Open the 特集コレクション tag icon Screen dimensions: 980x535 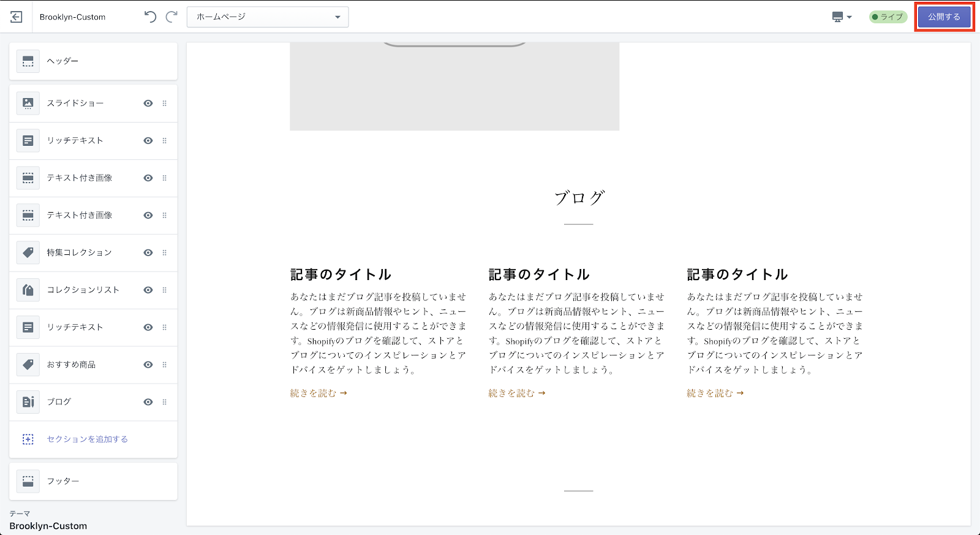click(28, 252)
